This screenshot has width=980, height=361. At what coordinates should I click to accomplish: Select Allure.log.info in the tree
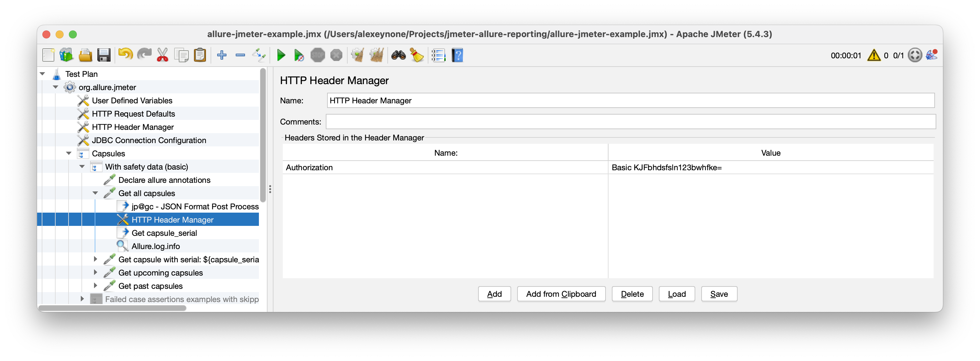pyautogui.click(x=156, y=246)
